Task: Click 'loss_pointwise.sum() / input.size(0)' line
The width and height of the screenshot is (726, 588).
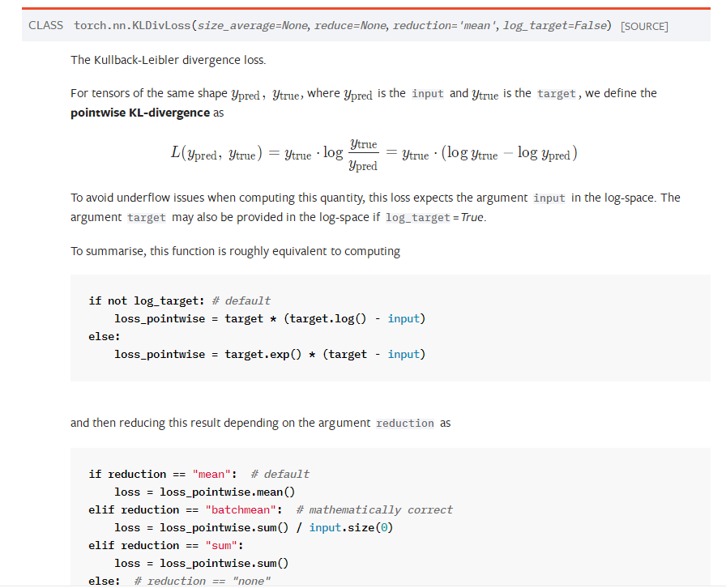Action: (254, 527)
